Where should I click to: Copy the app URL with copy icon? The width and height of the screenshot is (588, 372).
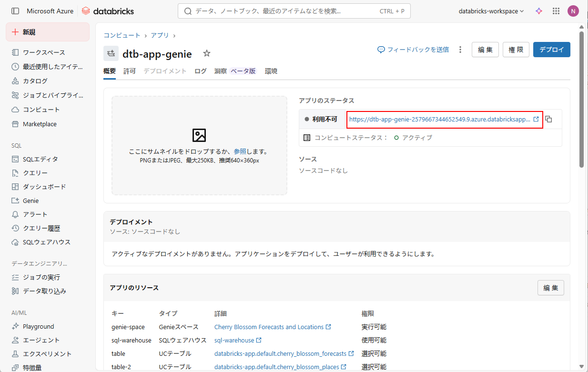tap(548, 119)
